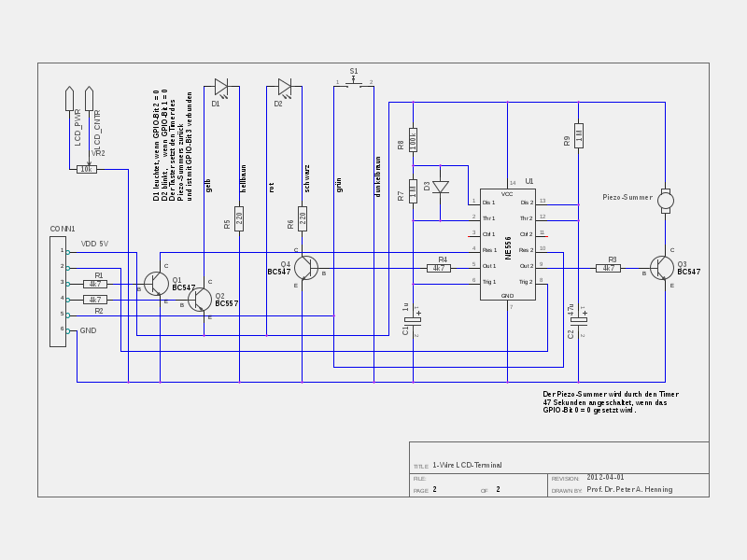Image resolution: width=747 pixels, height=560 pixels.
Task: Click resistor R5 220 ohm
Action: click(x=239, y=218)
